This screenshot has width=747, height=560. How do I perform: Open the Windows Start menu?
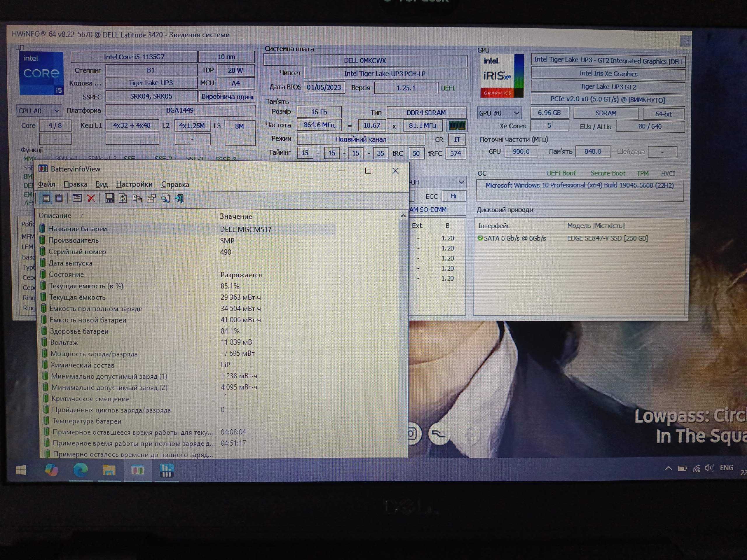coord(21,470)
